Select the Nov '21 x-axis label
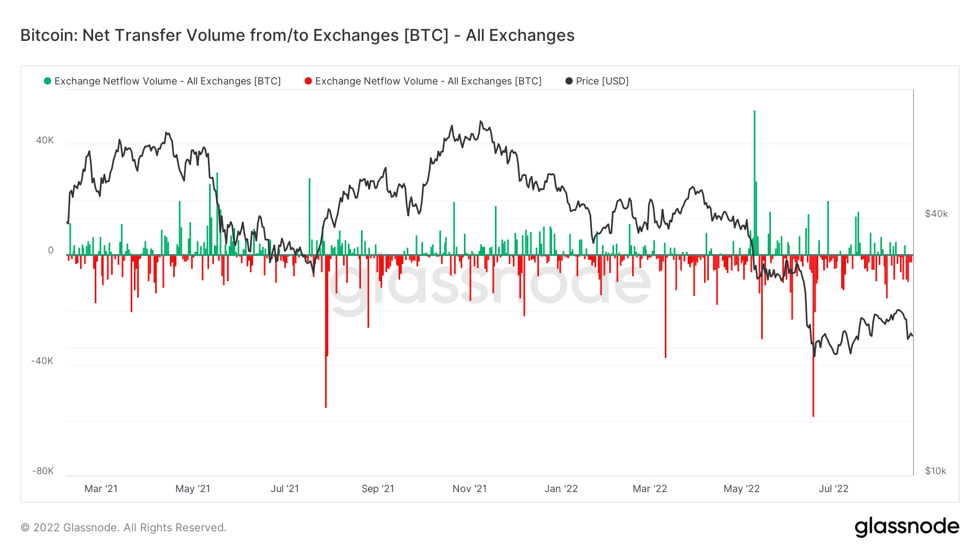This screenshot has width=980, height=552. [469, 489]
